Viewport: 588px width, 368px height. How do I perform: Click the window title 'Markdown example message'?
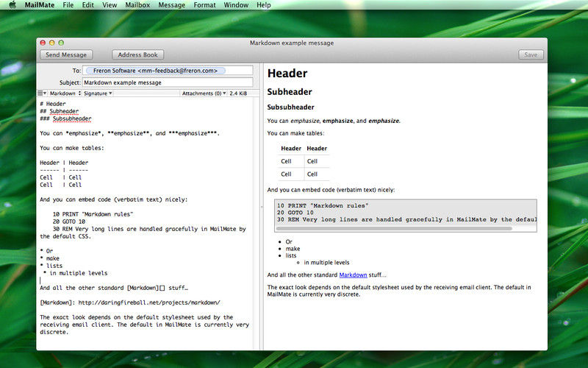point(292,43)
